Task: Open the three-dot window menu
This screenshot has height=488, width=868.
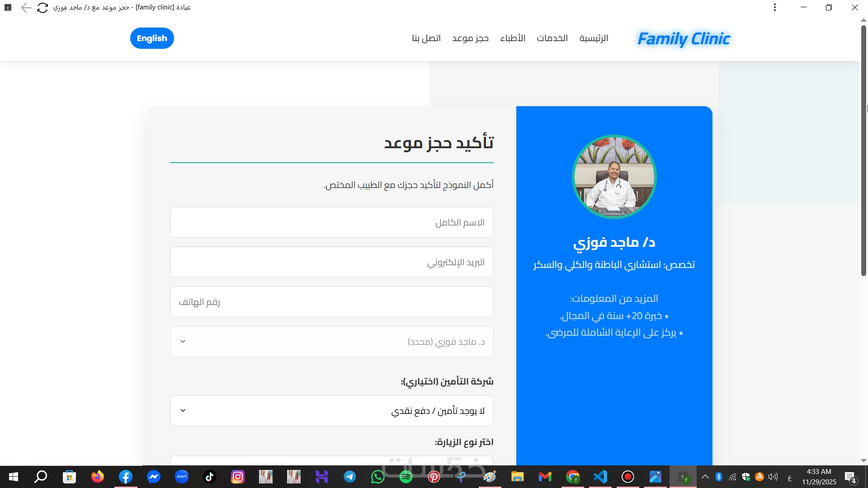Action: pos(775,8)
